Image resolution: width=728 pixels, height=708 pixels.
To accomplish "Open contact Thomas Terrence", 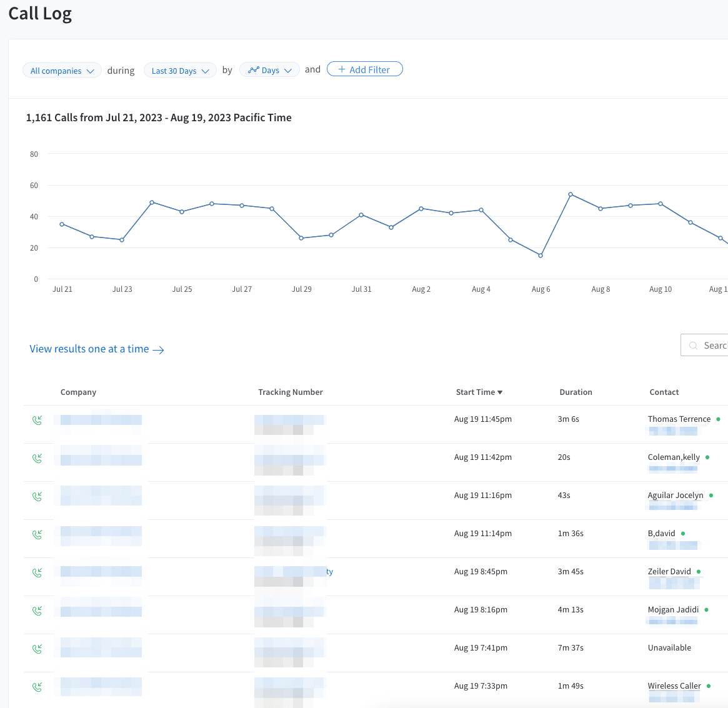I will pyautogui.click(x=679, y=419).
